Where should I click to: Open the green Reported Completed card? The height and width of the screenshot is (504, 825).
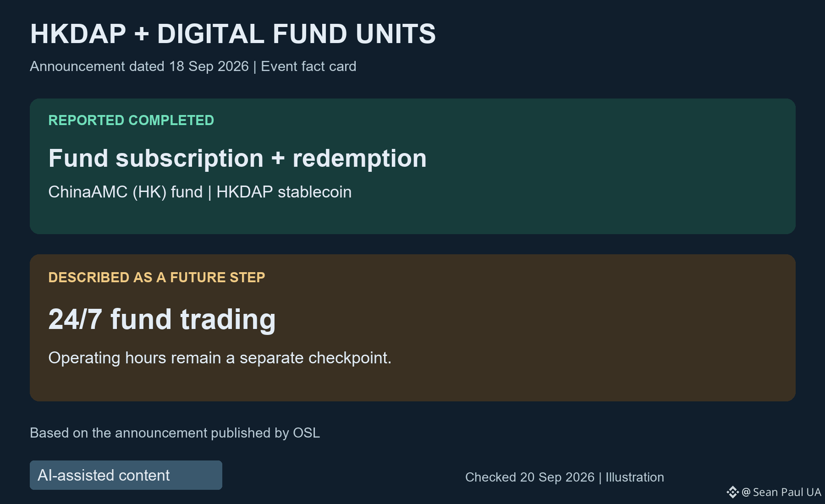412,166
